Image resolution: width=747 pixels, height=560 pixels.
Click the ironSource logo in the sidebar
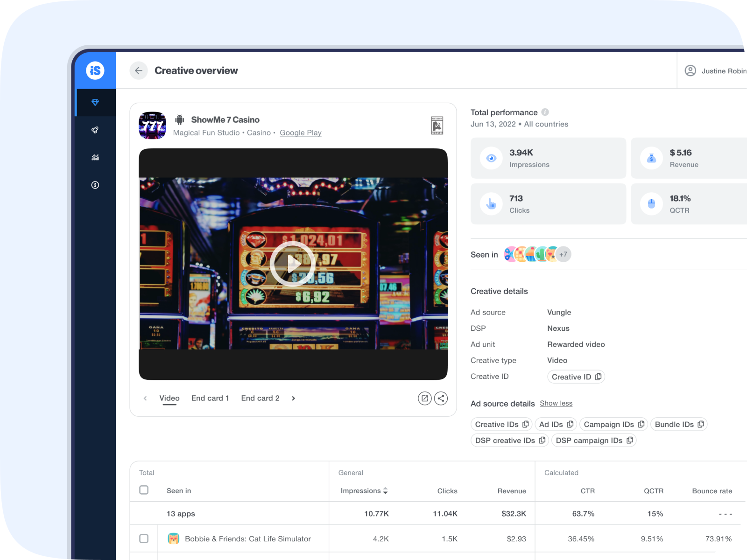tap(95, 70)
